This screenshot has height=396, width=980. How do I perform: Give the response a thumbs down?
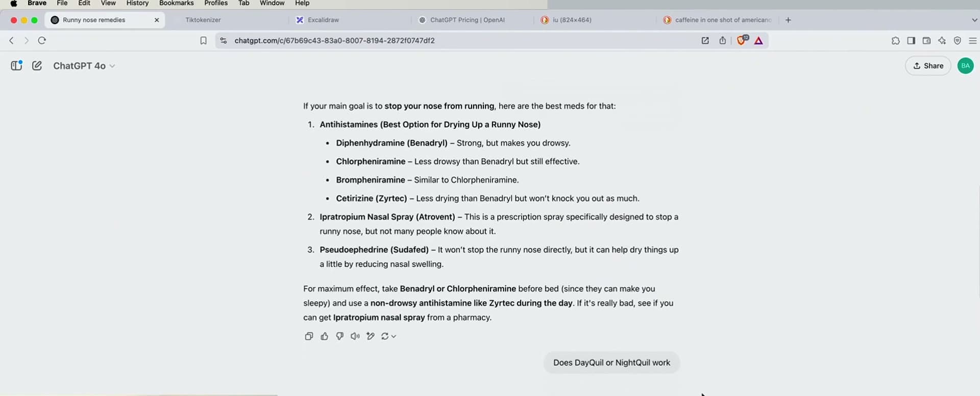point(339,336)
